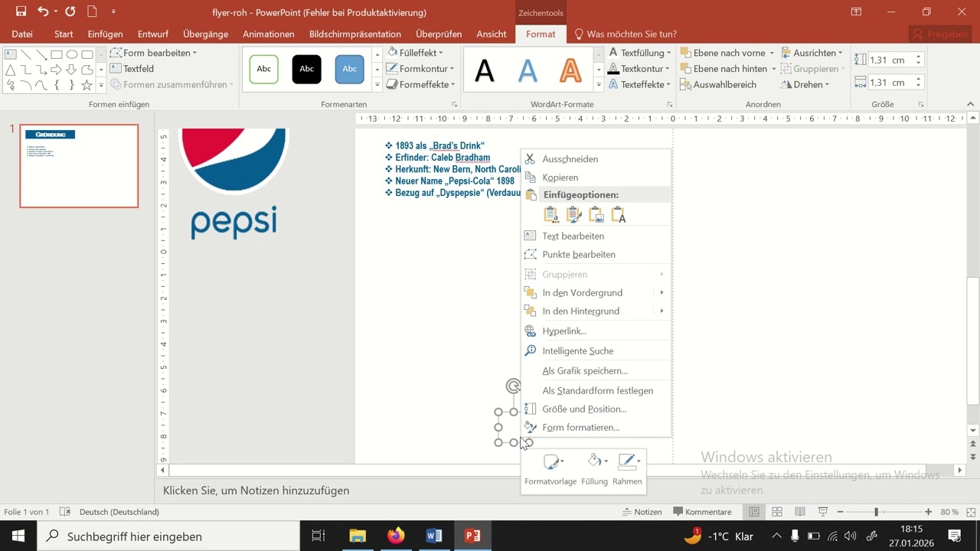Open Form bearbeiten dropdown
Viewport: 980px width, 551px height.
[x=153, y=53]
